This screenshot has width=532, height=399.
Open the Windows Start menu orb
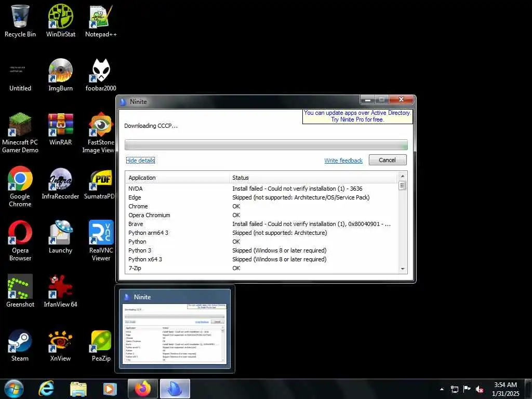[x=14, y=389]
